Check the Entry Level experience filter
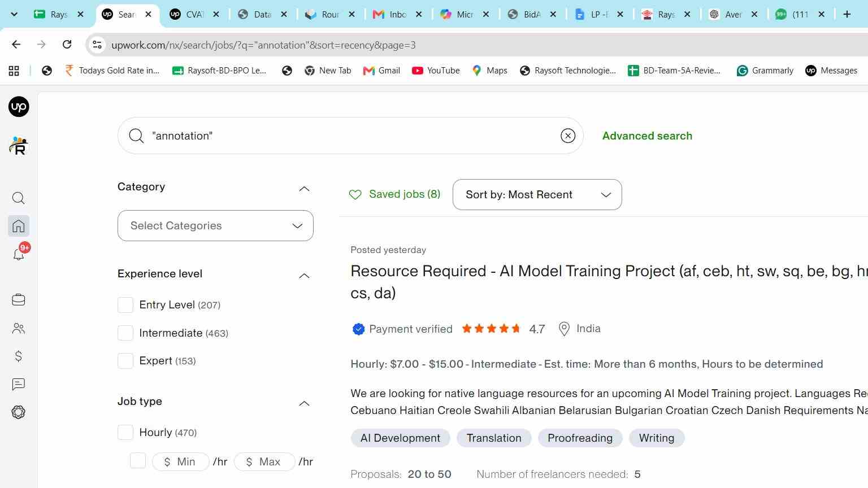The image size is (868, 488). tap(125, 305)
